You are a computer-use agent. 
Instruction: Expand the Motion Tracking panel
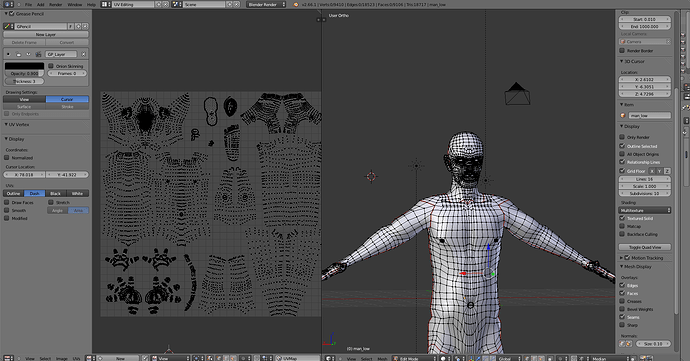(621, 258)
